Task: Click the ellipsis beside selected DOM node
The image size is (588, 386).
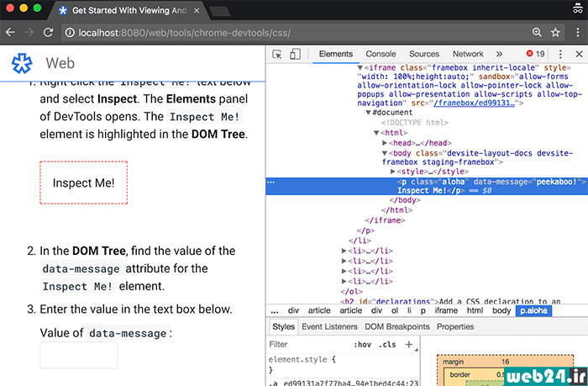Action: click(x=270, y=182)
